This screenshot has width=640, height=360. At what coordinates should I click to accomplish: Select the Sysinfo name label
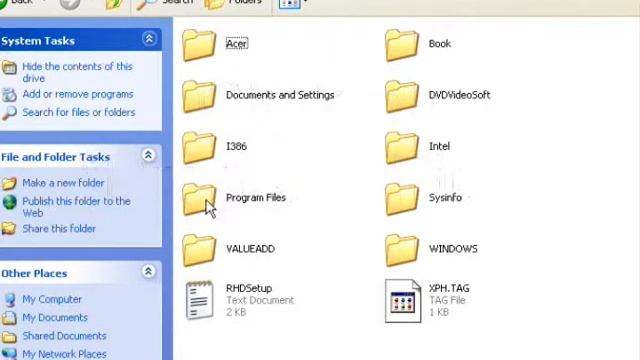[x=445, y=198]
